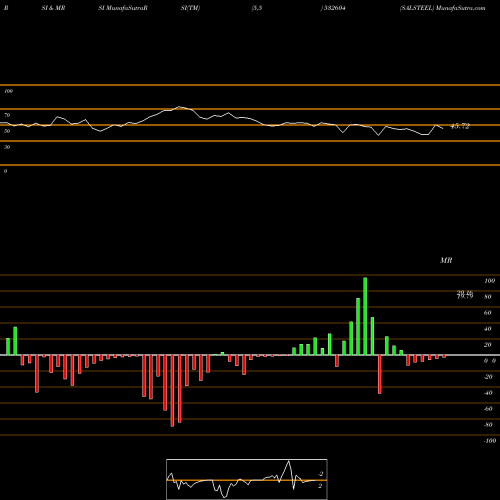Click the MR axis label -60
Image resolution: width=500 pixels, height=500 pixels.
[488, 409]
